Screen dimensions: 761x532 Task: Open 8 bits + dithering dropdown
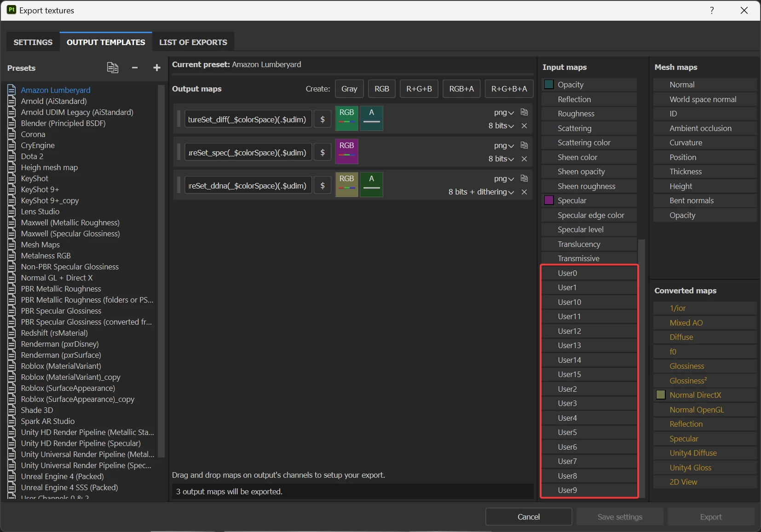481,192
